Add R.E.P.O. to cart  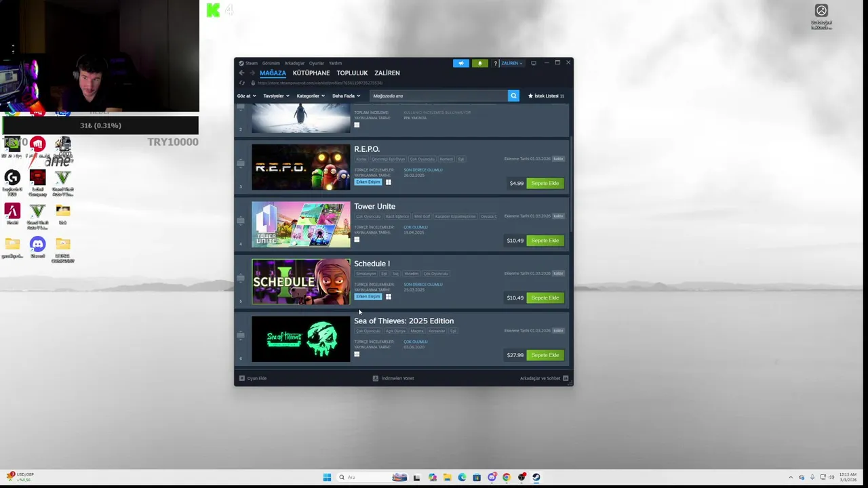pyautogui.click(x=545, y=183)
